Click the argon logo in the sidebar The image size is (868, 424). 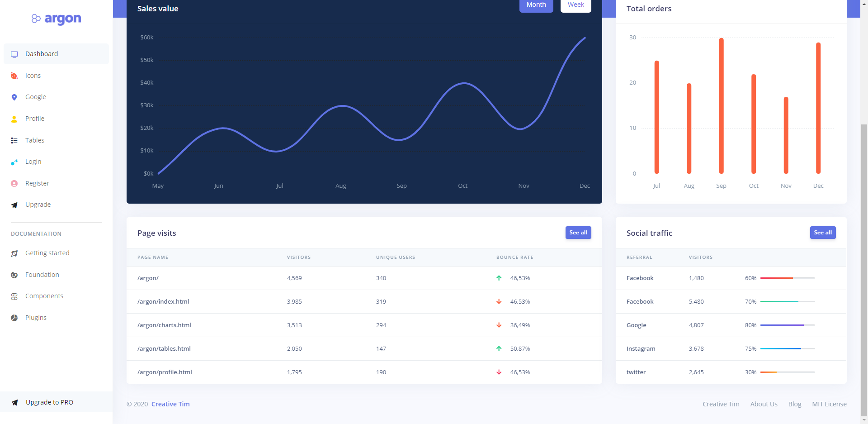coord(56,19)
